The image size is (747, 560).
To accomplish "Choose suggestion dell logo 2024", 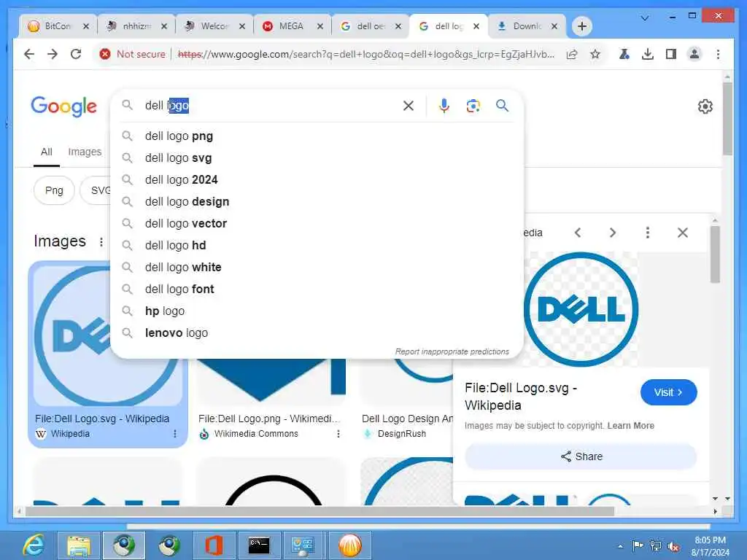I will point(317,180).
